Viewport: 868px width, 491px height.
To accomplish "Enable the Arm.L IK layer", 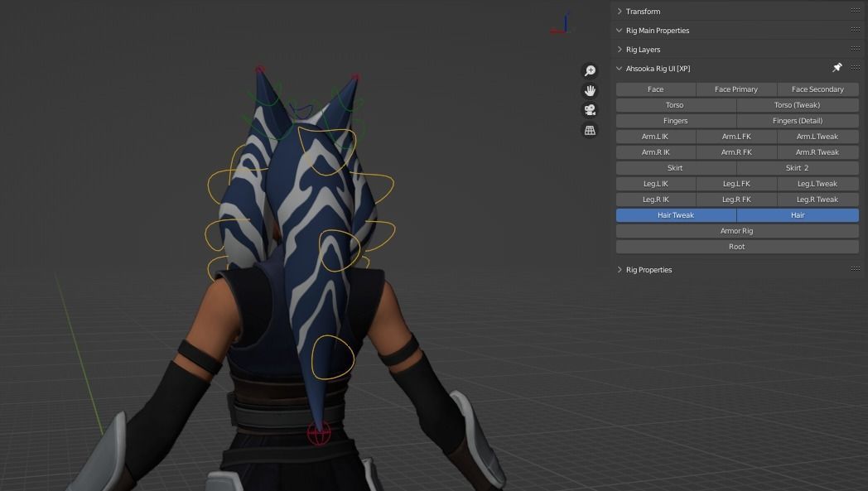I will click(655, 137).
